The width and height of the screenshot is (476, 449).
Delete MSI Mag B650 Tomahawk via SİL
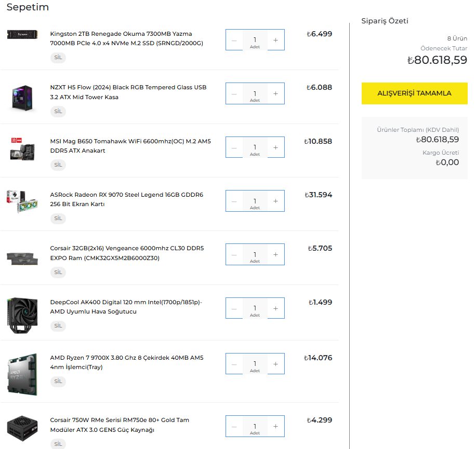coord(58,165)
